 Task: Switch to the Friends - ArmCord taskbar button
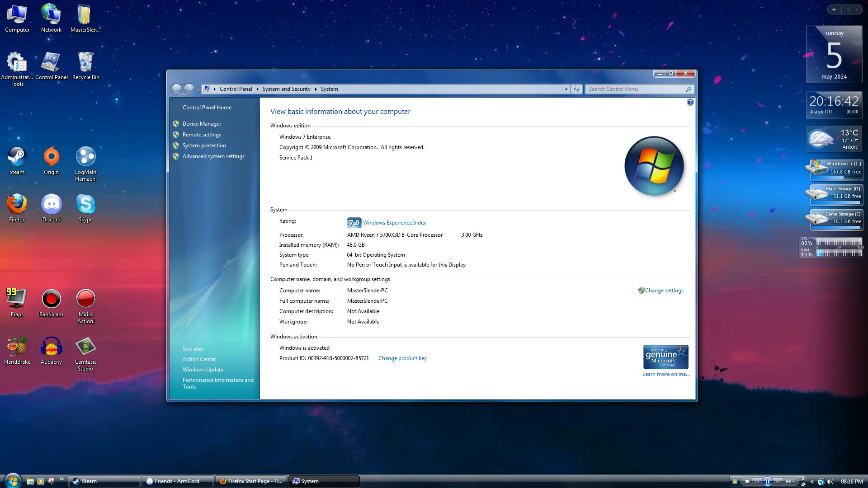coord(178,481)
